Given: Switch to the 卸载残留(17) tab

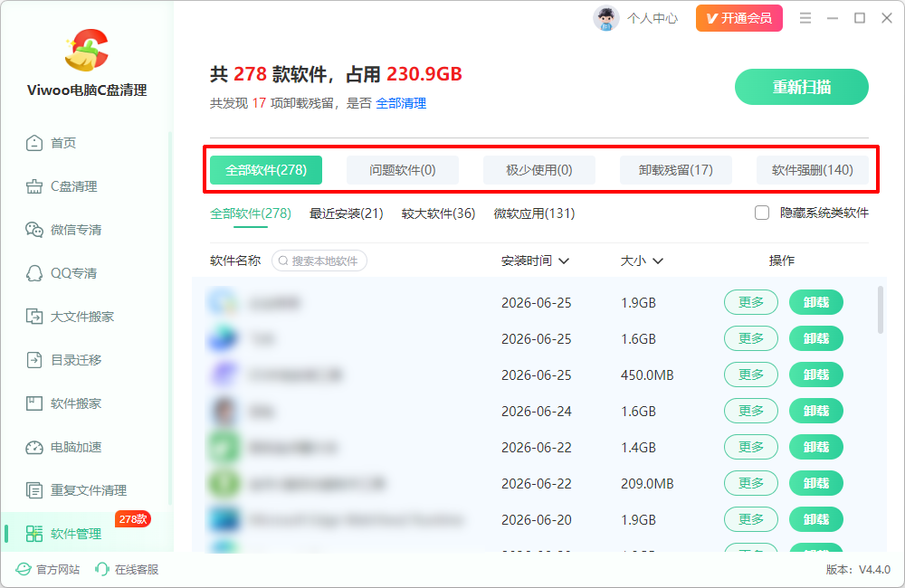Looking at the screenshot, I should pos(675,170).
